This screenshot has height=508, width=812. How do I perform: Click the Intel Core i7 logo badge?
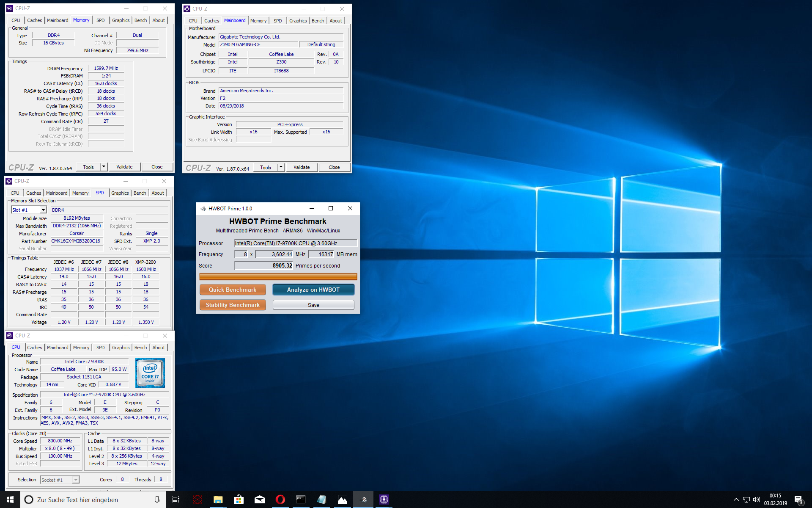tap(150, 373)
